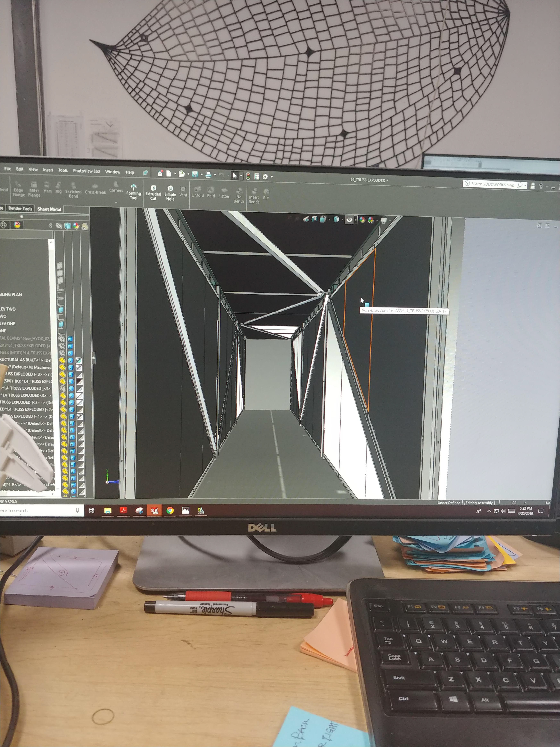Click the Home welcome icon

(x=160, y=174)
